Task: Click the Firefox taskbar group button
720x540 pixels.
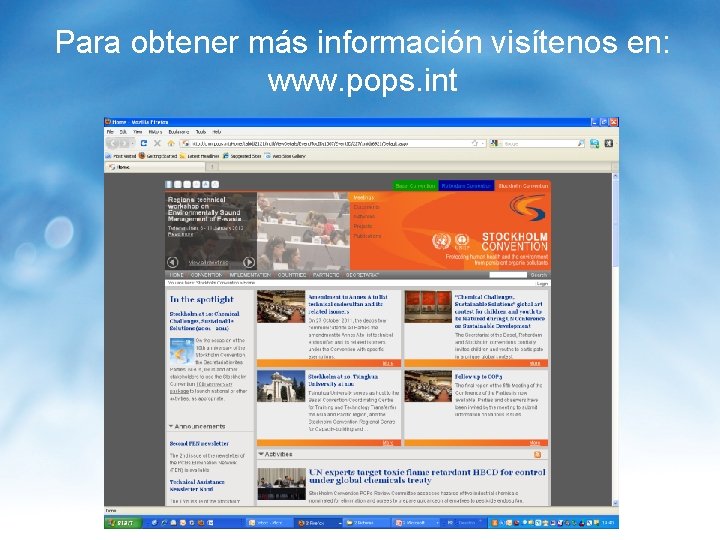Action: coord(319,523)
